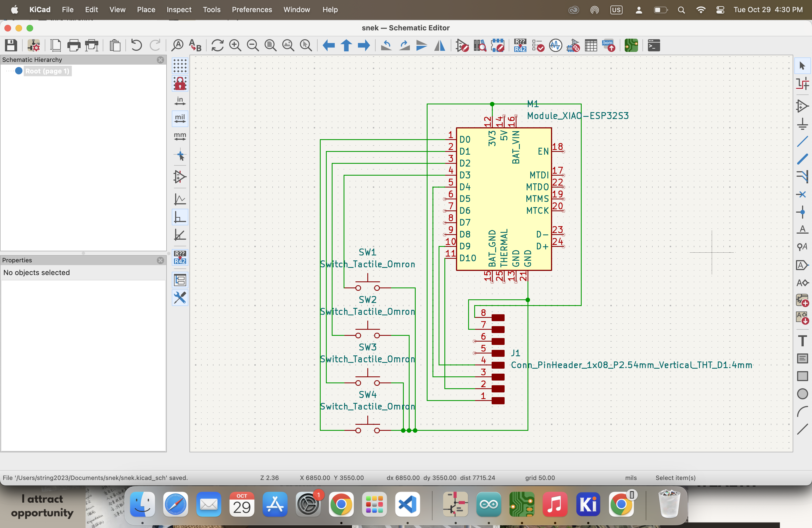Pick the Add Text tool

coord(802,341)
